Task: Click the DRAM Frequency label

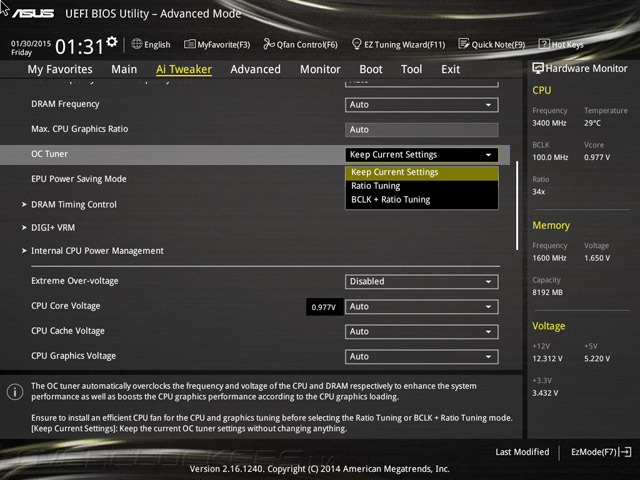Action: [x=65, y=104]
